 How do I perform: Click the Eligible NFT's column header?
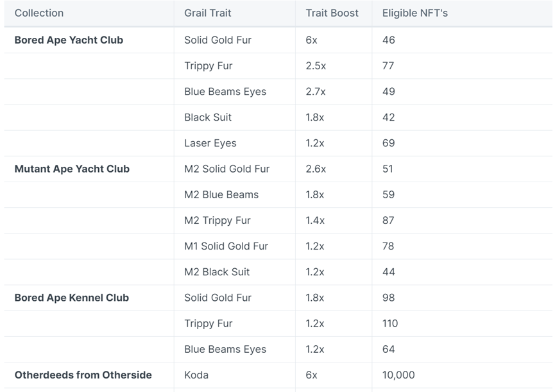(414, 13)
